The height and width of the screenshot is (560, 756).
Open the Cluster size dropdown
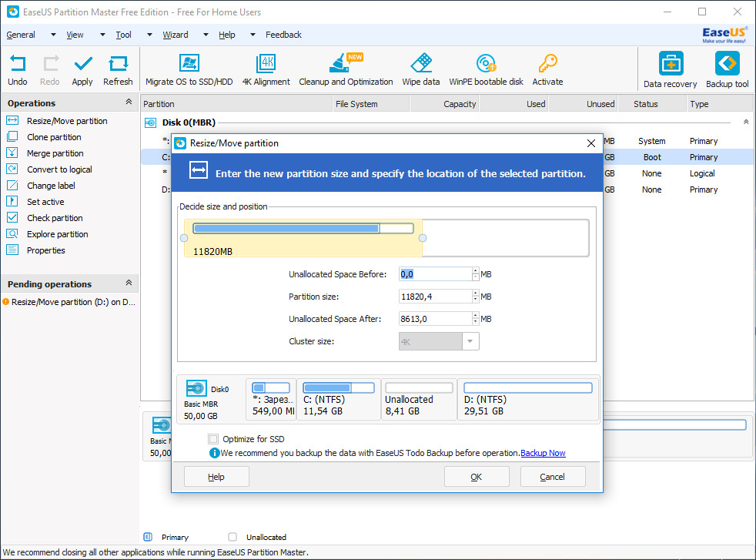470,341
